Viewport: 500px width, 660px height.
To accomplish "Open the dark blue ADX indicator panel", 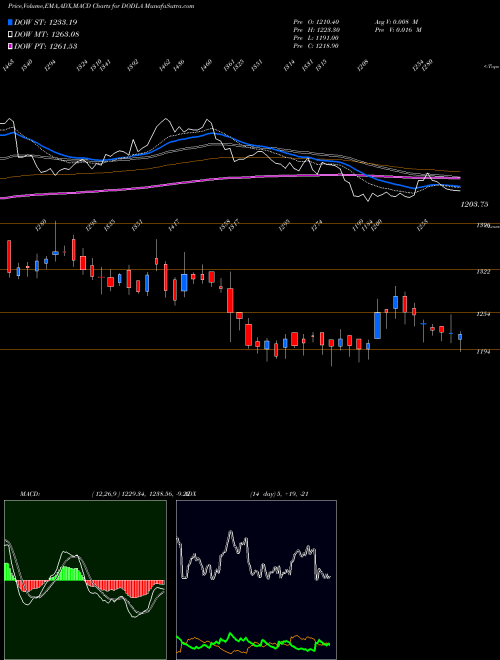I will tap(256, 580).
